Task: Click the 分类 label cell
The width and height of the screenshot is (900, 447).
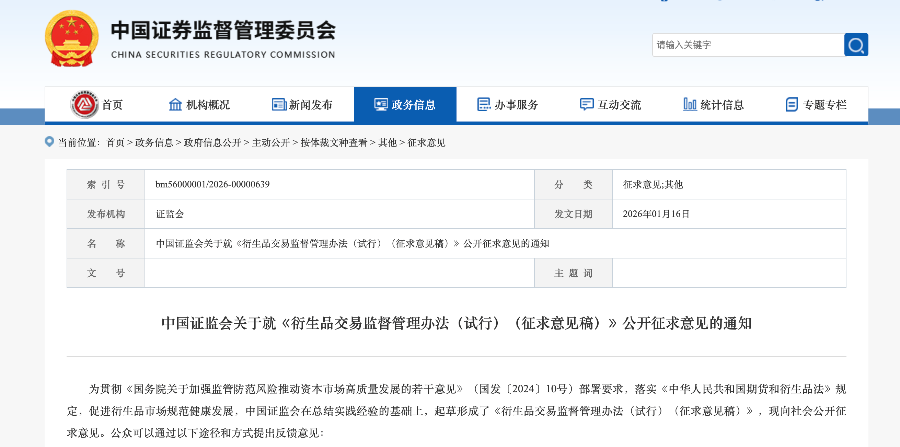Action: click(x=573, y=185)
